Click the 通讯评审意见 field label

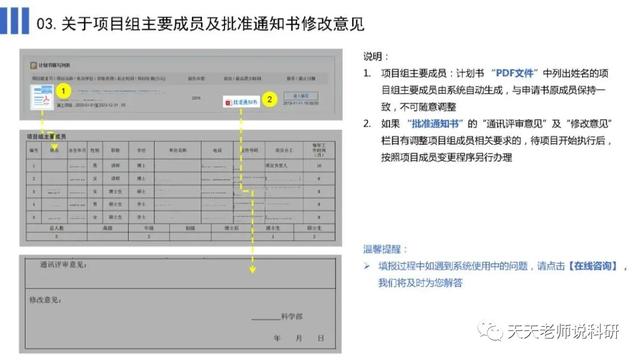click(x=63, y=264)
